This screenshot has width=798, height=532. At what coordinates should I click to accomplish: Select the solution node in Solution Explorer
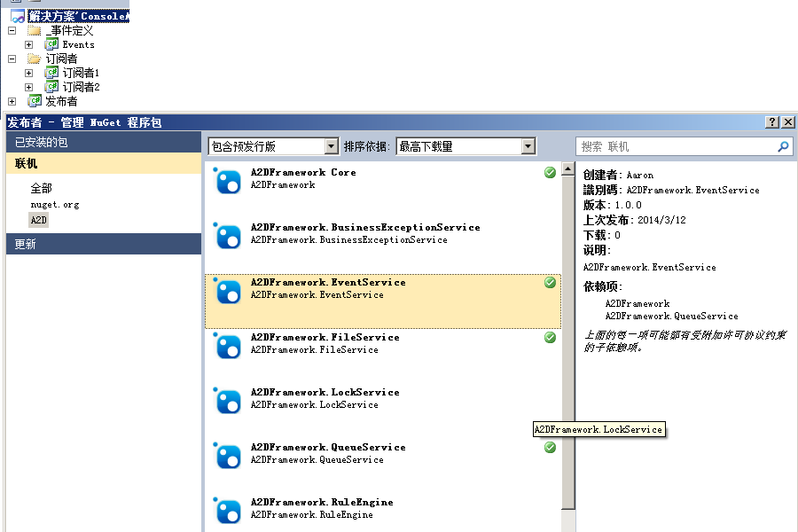tap(79, 16)
